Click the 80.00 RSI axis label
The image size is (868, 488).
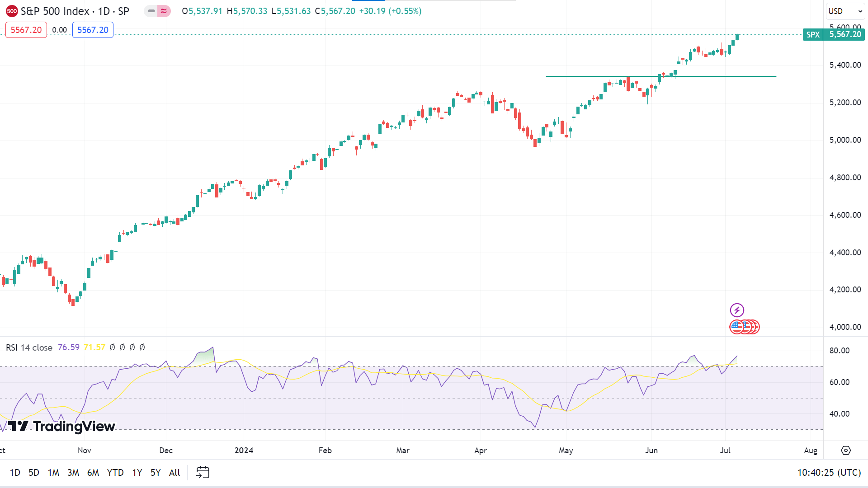point(840,351)
